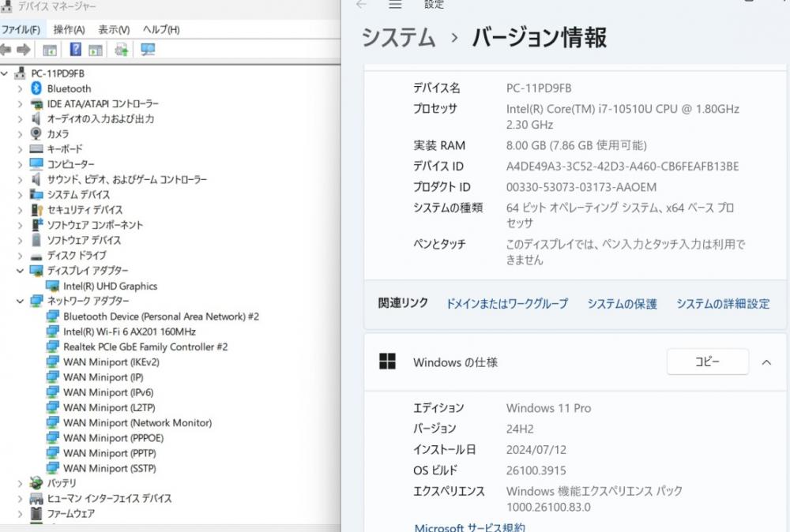
Task: Select WAN Miniport (PPPOE)
Action: 113,437
